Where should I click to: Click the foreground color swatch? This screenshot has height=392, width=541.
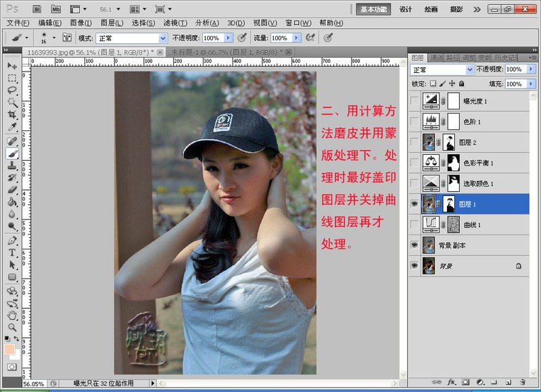[x=9, y=349]
